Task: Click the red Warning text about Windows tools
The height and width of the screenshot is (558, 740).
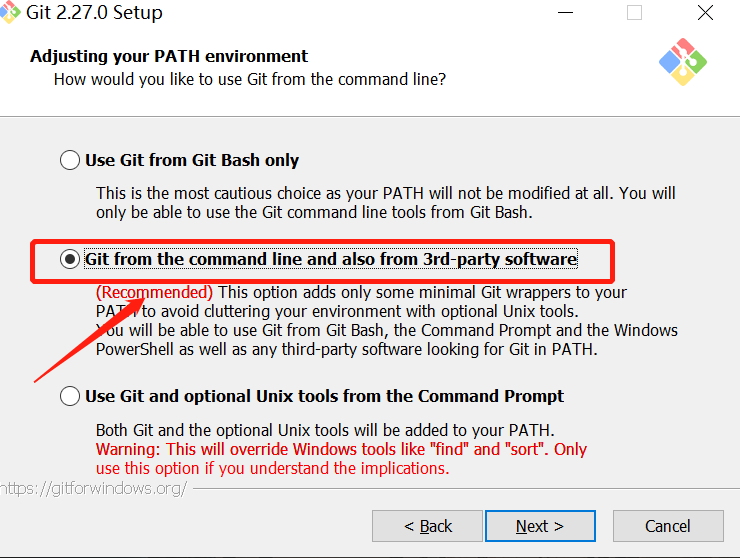Action: pos(341,450)
